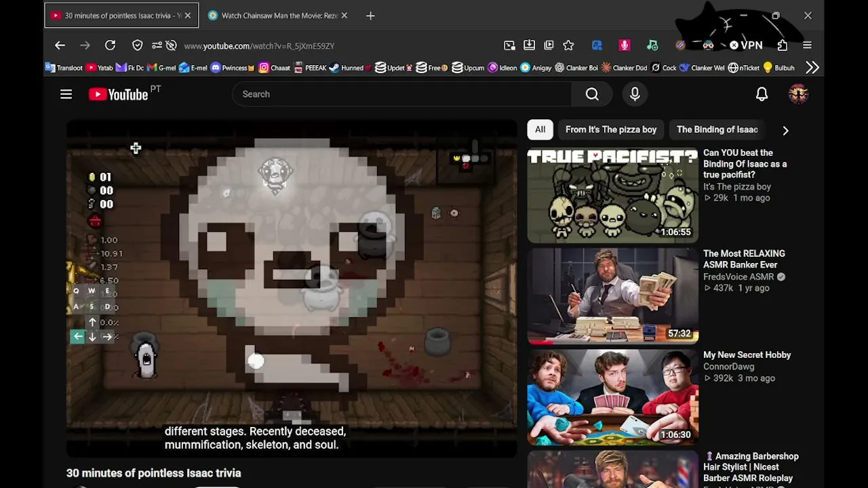The height and width of the screenshot is (488, 868).
Task: Open the extensions puzzle-piece menu
Action: click(x=783, y=45)
